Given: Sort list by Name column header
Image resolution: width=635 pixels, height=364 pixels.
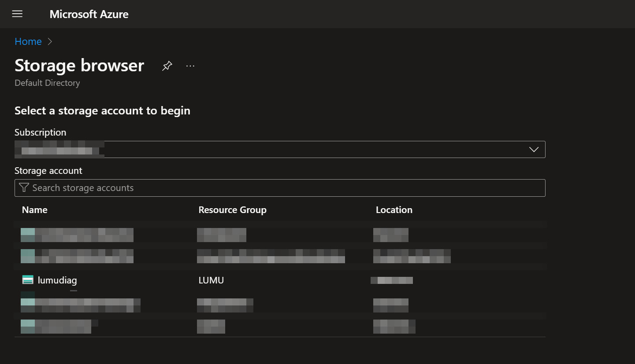Looking at the screenshot, I should 35,210.
